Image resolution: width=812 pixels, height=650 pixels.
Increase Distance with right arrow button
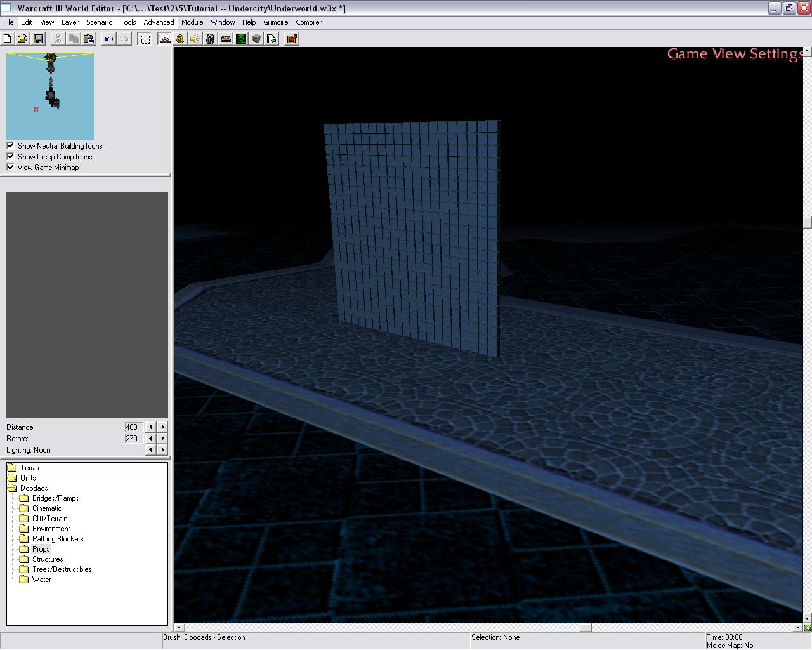coord(163,427)
